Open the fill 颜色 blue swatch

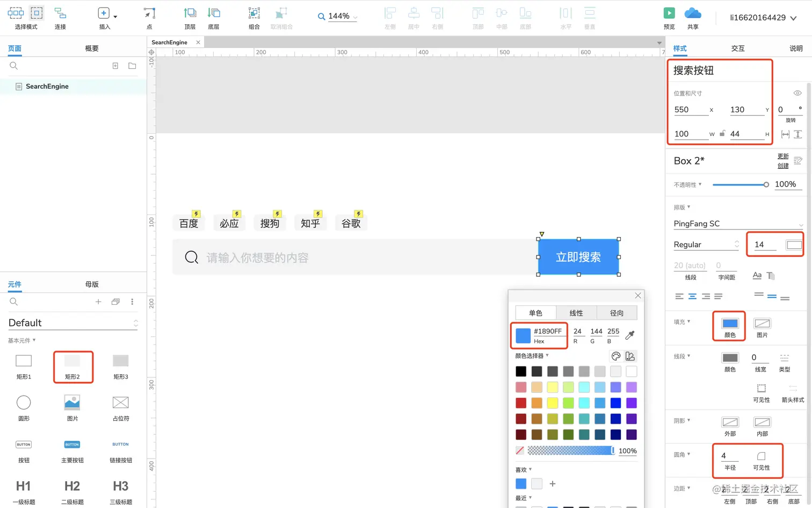[730, 323]
